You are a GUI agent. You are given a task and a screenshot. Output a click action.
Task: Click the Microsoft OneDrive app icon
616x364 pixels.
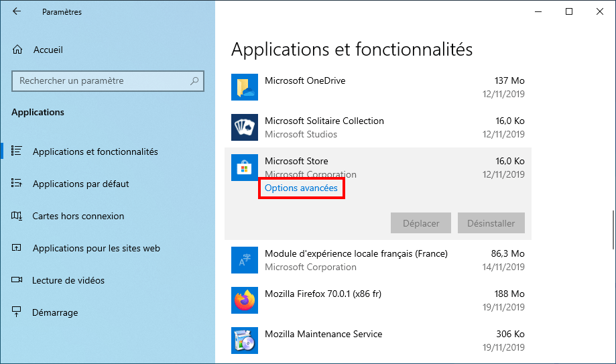[x=245, y=87]
